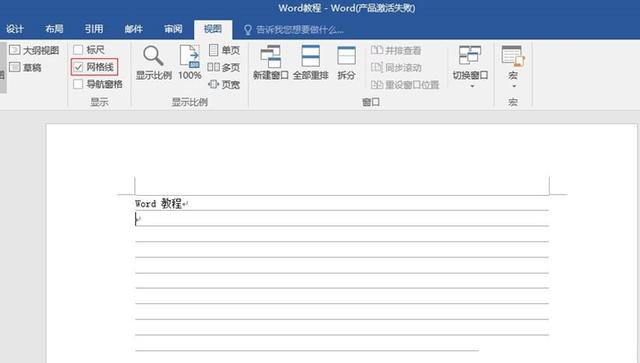Click the lightbulb Tell me icon
The height and width of the screenshot is (363, 640).
248,30
